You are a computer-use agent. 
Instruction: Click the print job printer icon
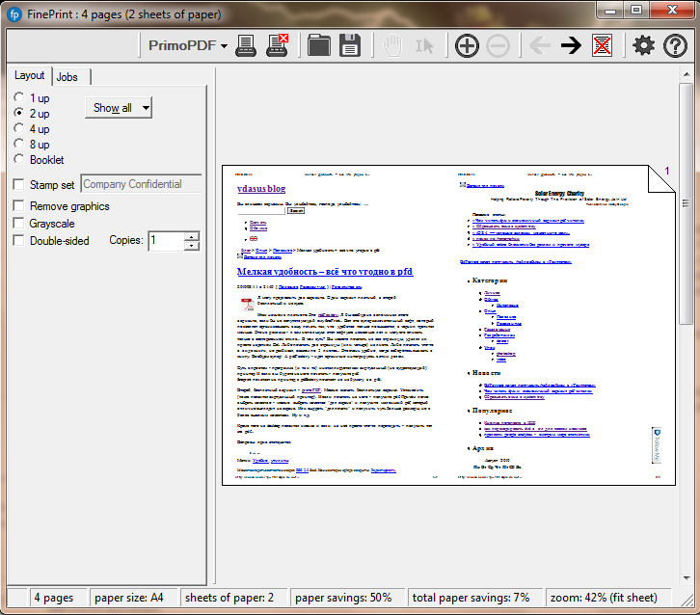click(x=246, y=44)
